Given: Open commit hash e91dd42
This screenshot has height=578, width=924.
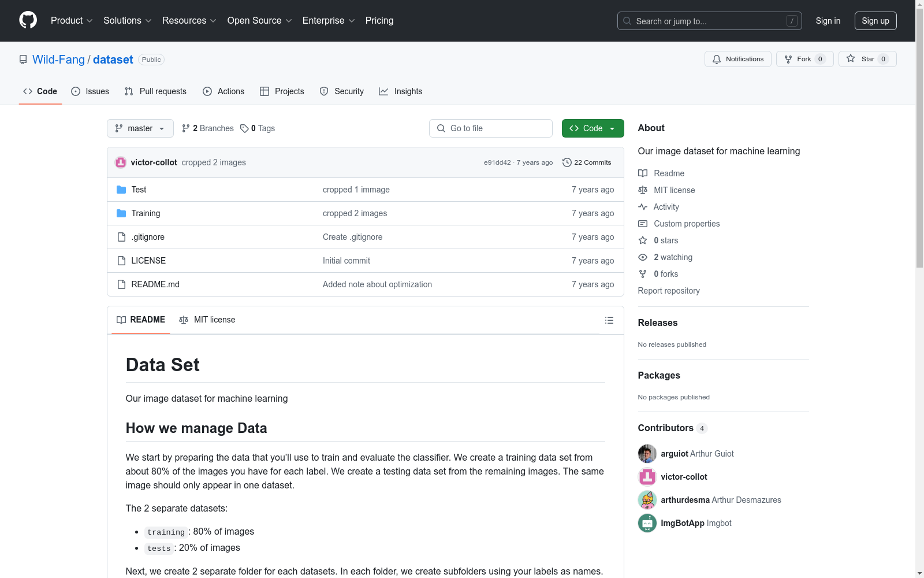Looking at the screenshot, I should click(497, 162).
